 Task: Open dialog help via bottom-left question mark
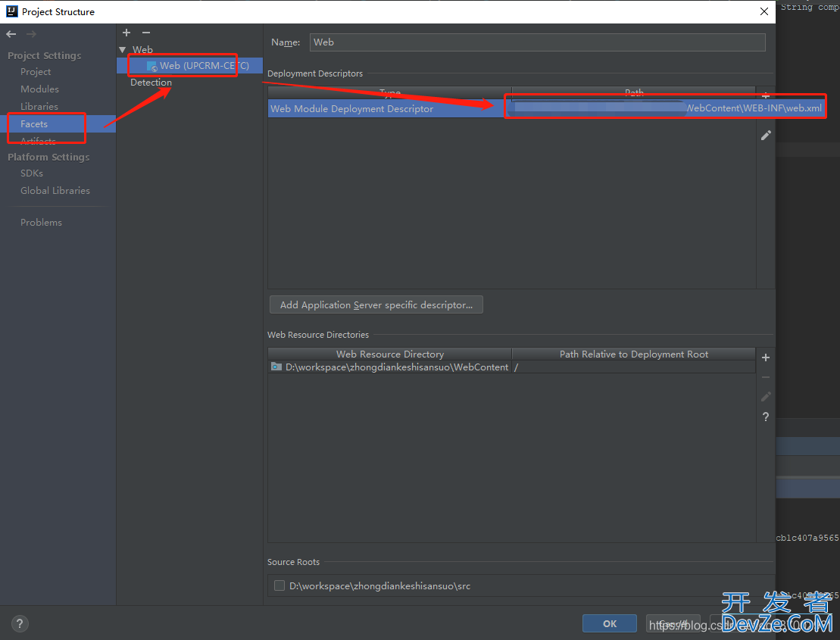(20, 623)
